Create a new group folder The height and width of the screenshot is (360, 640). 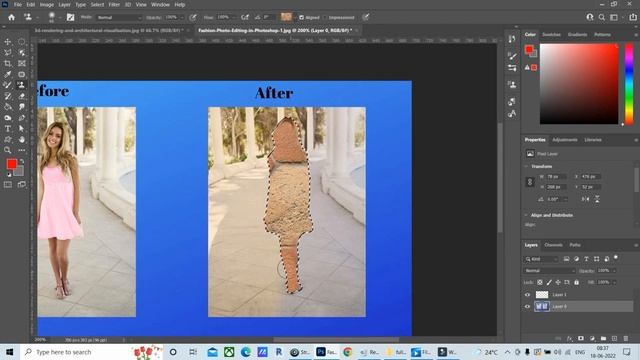point(603,338)
